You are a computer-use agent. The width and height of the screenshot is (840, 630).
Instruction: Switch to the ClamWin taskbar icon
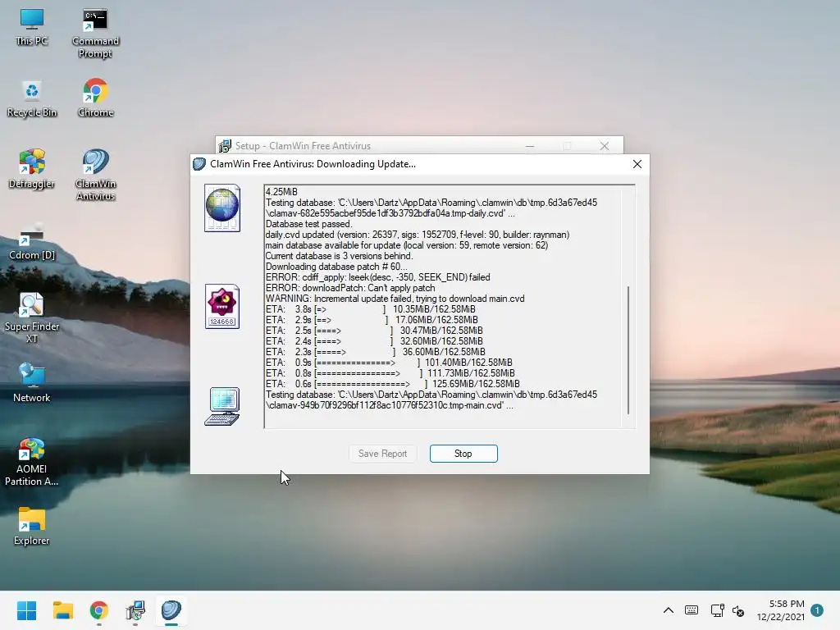click(x=171, y=610)
